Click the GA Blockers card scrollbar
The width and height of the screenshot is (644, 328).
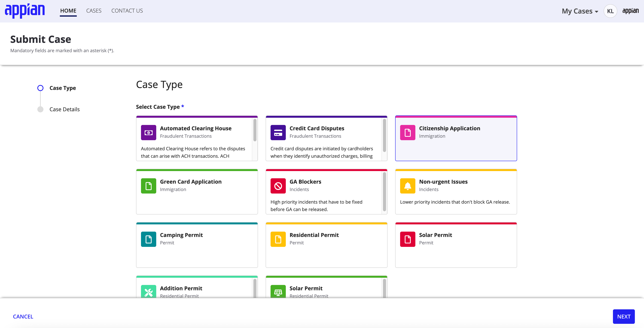tap(384, 192)
